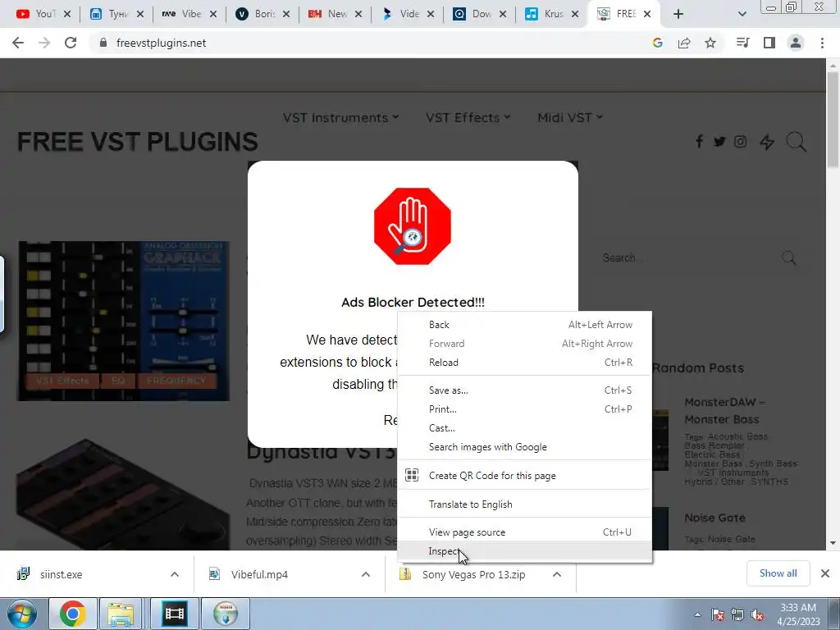Click the clock in the taskbar
Screen dimensions: 840x630
(x=798, y=614)
